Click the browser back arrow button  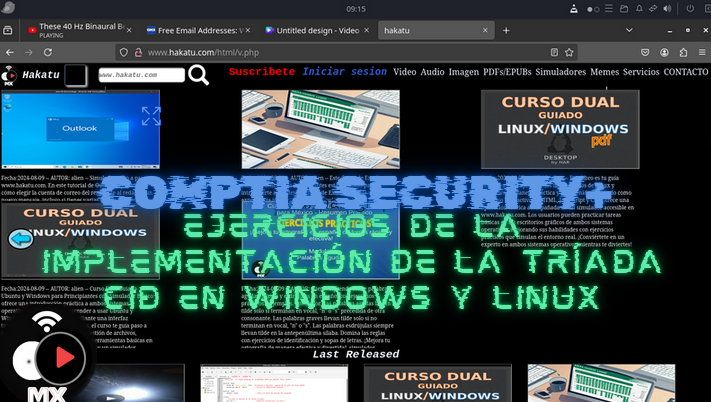click(10, 52)
